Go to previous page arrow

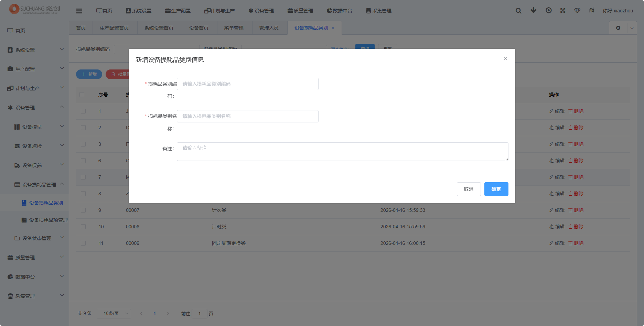point(141,313)
